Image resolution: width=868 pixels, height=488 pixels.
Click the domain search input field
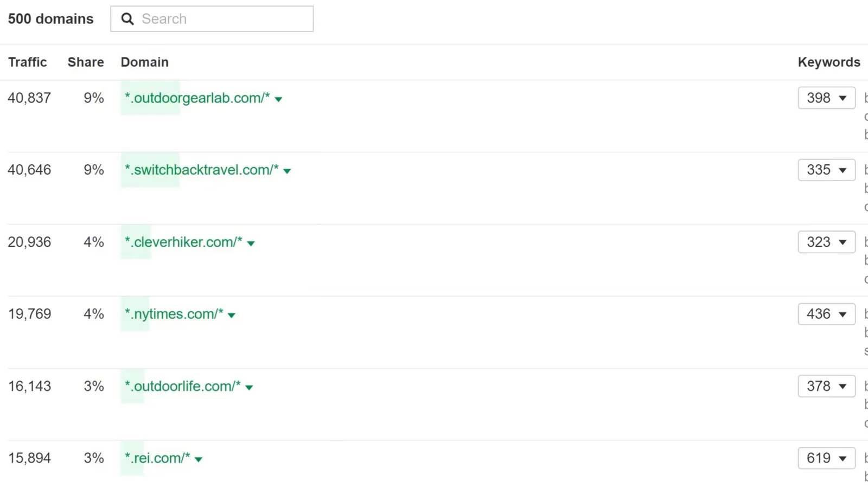tap(222, 19)
